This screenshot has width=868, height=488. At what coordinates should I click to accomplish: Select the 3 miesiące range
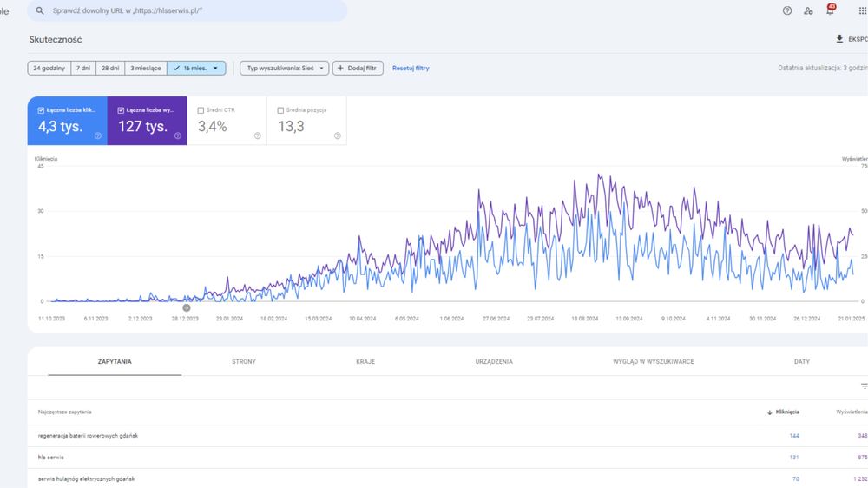pyautogui.click(x=146, y=68)
